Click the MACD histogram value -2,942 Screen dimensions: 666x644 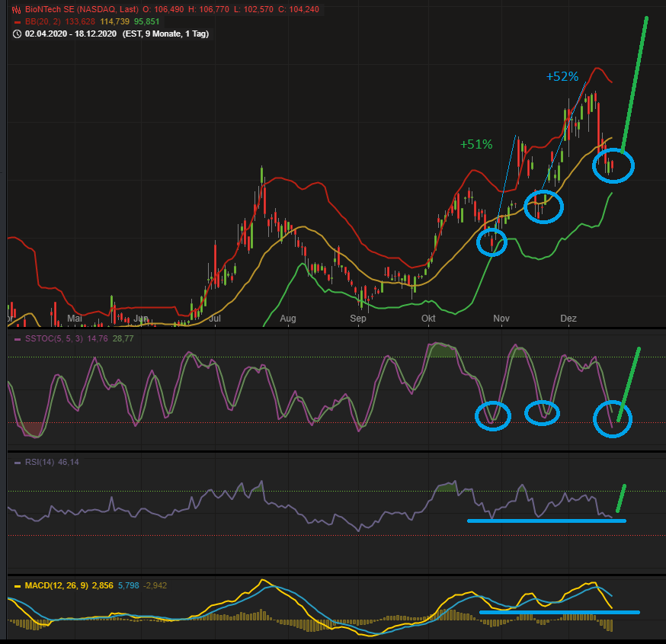pos(155,585)
